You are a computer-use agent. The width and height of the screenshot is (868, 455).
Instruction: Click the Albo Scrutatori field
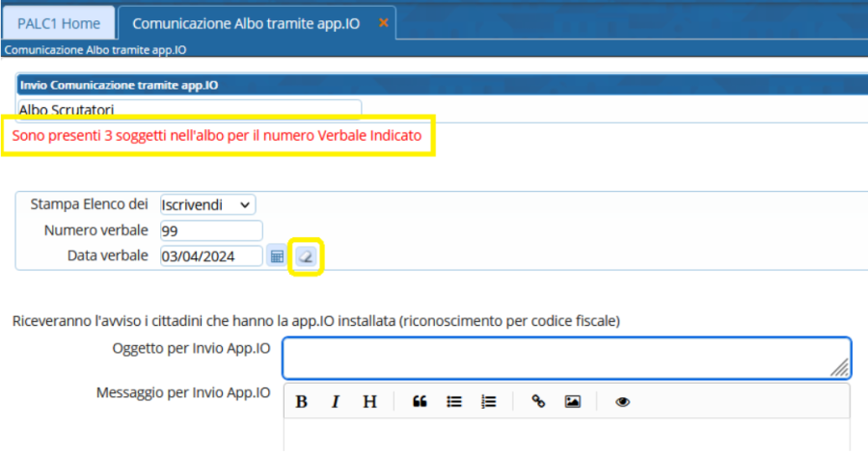(x=189, y=110)
